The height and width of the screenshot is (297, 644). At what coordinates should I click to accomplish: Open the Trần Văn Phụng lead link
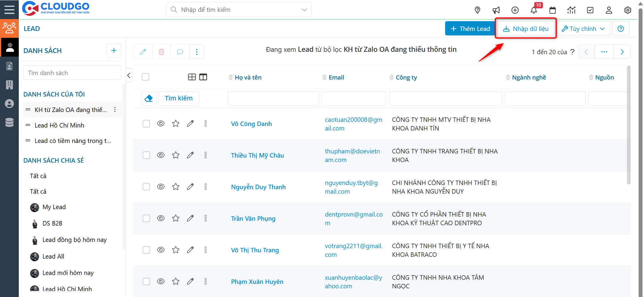pyautogui.click(x=253, y=219)
